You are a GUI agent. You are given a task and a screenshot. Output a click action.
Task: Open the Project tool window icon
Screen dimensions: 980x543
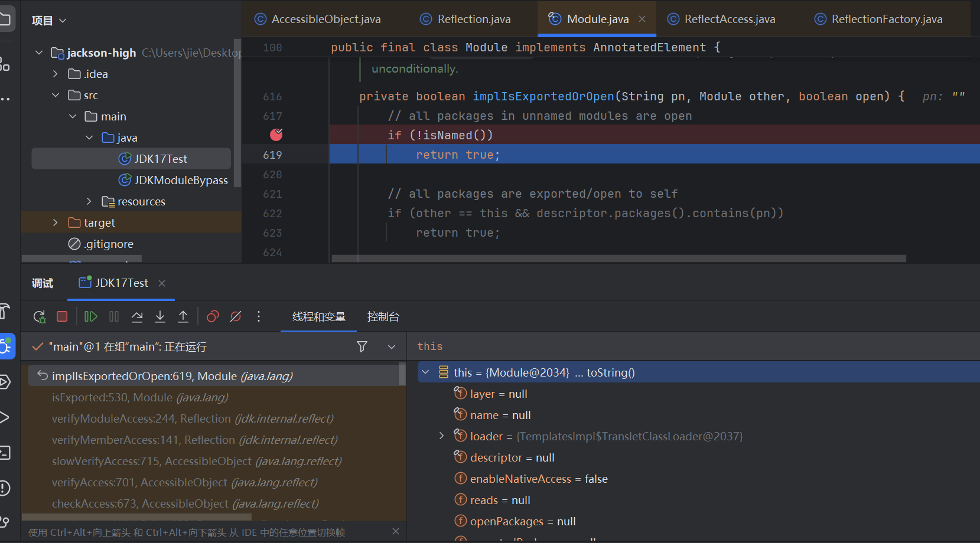(x=5, y=19)
